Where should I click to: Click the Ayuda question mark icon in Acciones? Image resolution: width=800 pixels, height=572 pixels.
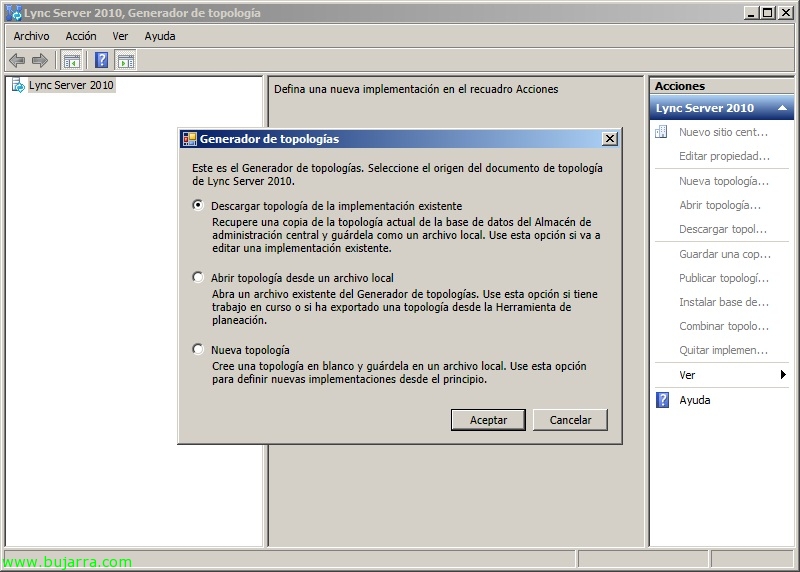(x=662, y=400)
